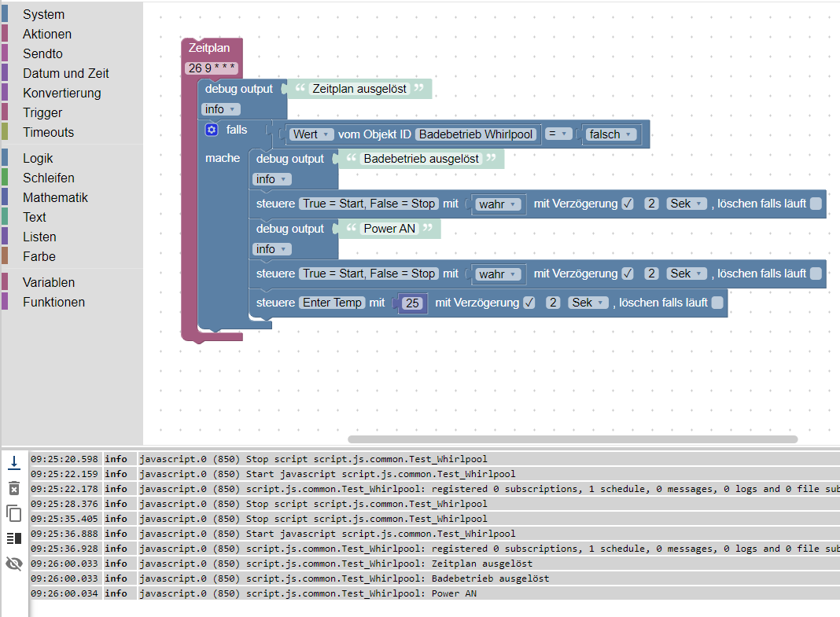
Task: Open Sek dropdown in steuere row above Power AN
Action: point(687,204)
